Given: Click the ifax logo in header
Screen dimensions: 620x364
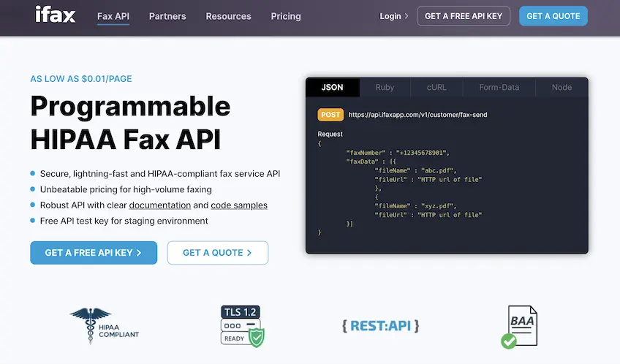Looking at the screenshot, I should (55, 15).
